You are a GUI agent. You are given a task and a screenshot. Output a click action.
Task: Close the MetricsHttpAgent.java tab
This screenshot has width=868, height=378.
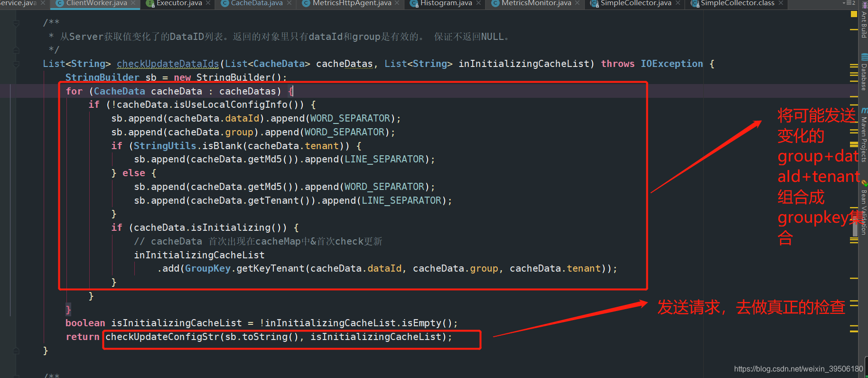(397, 3)
